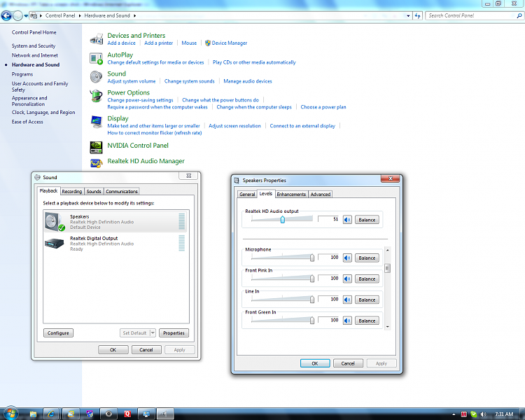This screenshot has width=525, height=420.
Task: Refresh the Control Panel address bar
Action: pos(417,15)
